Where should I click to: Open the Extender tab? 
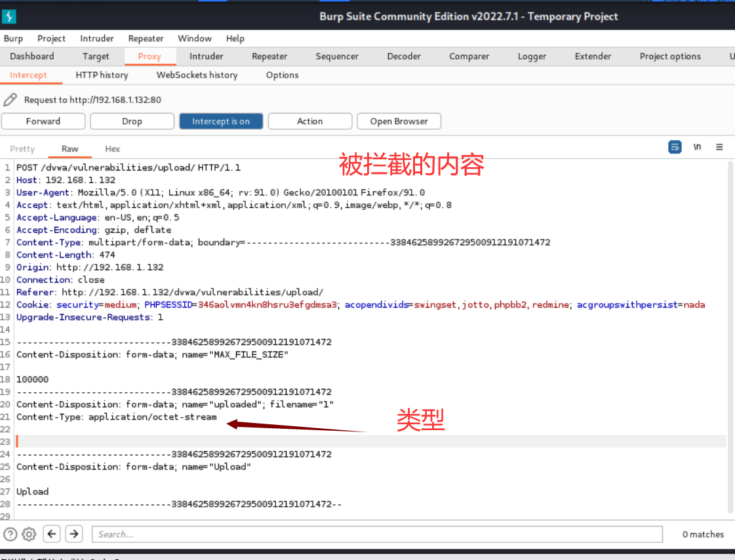[593, 56]
